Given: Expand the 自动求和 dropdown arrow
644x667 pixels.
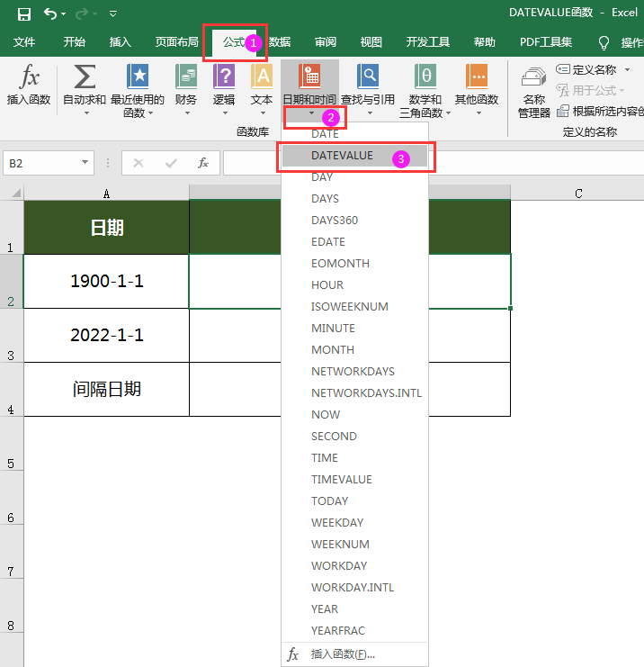Looking at the screenshot, I should click(x=86, y=113).
